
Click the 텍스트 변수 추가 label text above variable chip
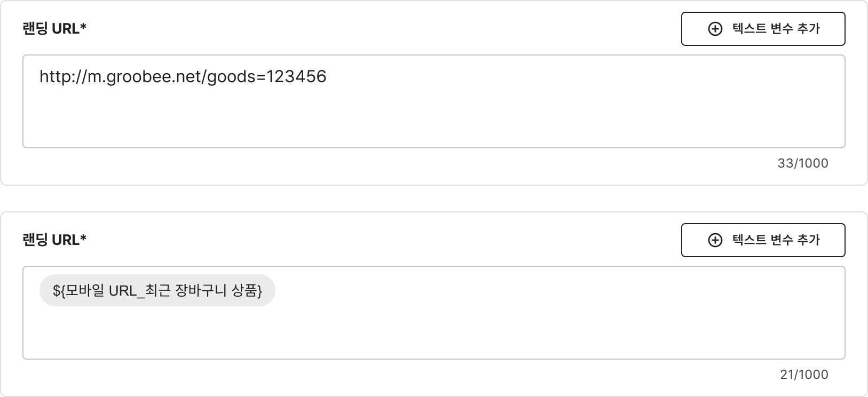776,240
